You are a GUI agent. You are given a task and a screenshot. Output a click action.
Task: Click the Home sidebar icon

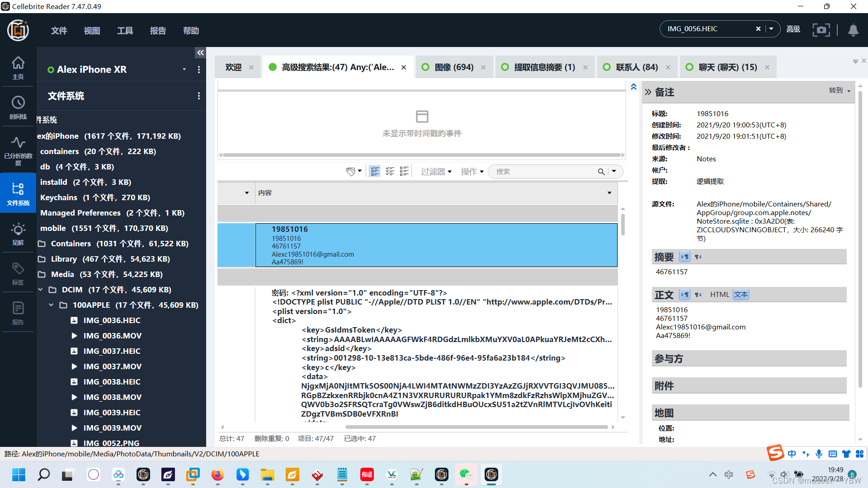[x=18, y=67]
